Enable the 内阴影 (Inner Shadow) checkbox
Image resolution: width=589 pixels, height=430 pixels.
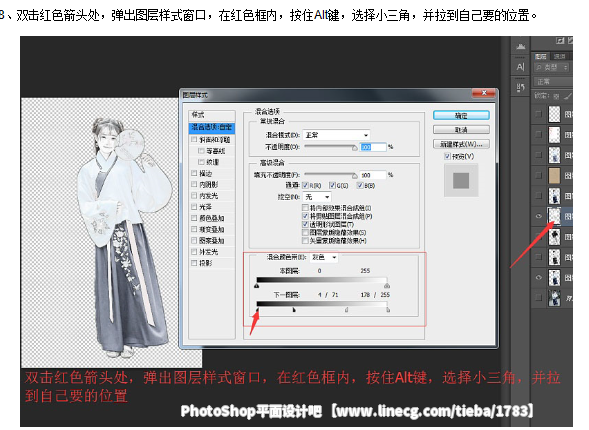point(194,184)
